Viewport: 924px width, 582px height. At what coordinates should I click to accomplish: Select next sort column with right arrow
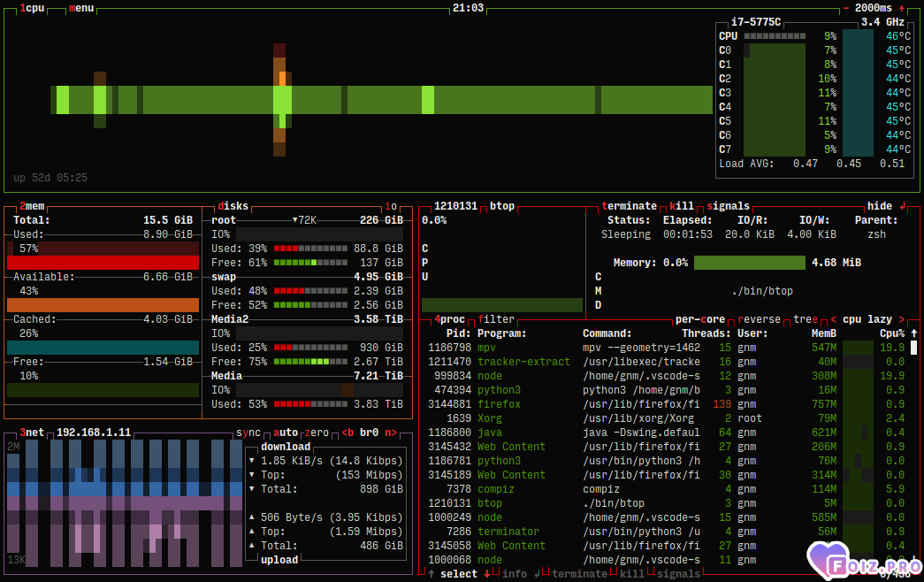(902, 319)
